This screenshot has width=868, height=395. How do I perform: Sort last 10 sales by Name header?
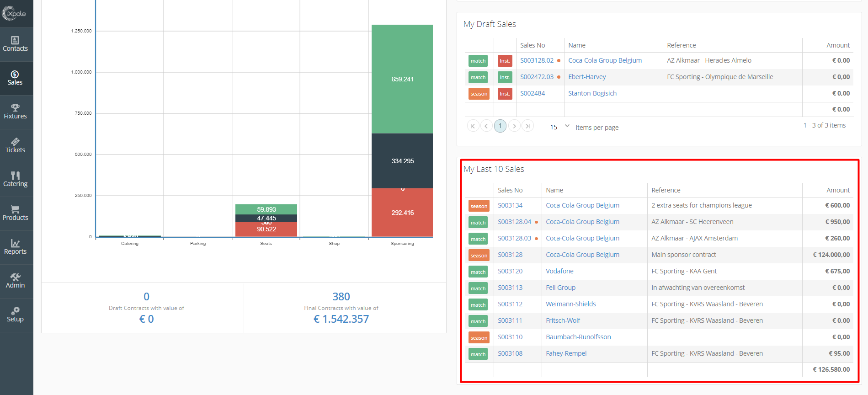click(x=554, y=190)
